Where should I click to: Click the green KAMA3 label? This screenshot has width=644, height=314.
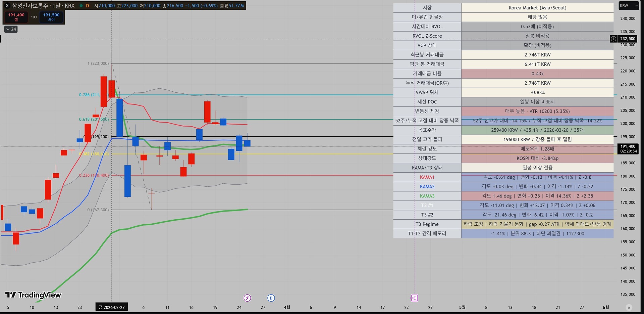click(427, 196)
